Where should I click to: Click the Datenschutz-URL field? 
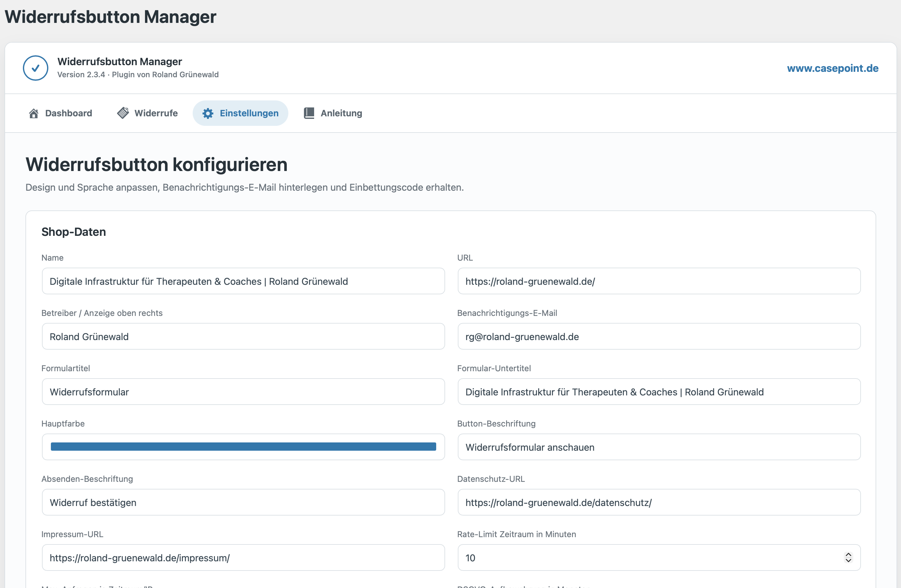click(x=659, y=502)
